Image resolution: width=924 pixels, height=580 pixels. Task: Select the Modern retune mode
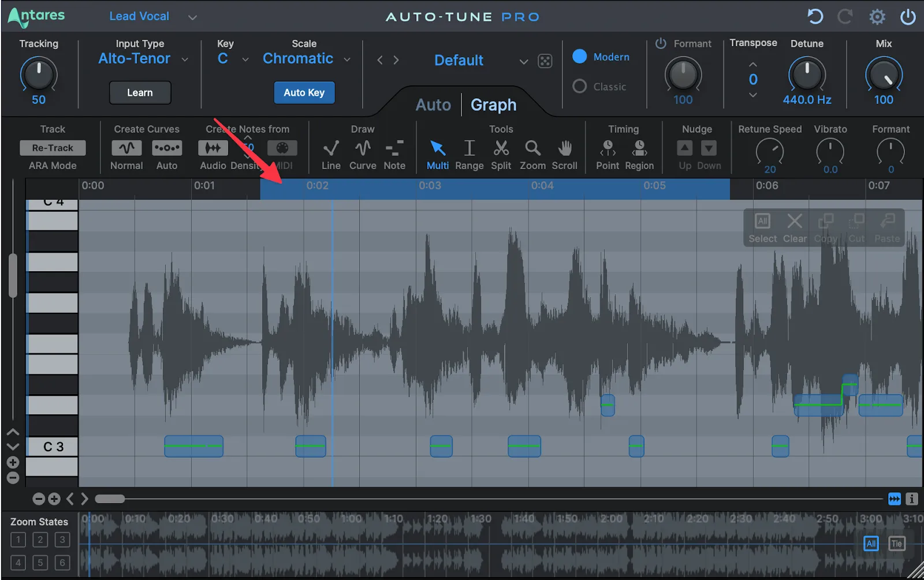pyautogui.click(x=579, y=57)
